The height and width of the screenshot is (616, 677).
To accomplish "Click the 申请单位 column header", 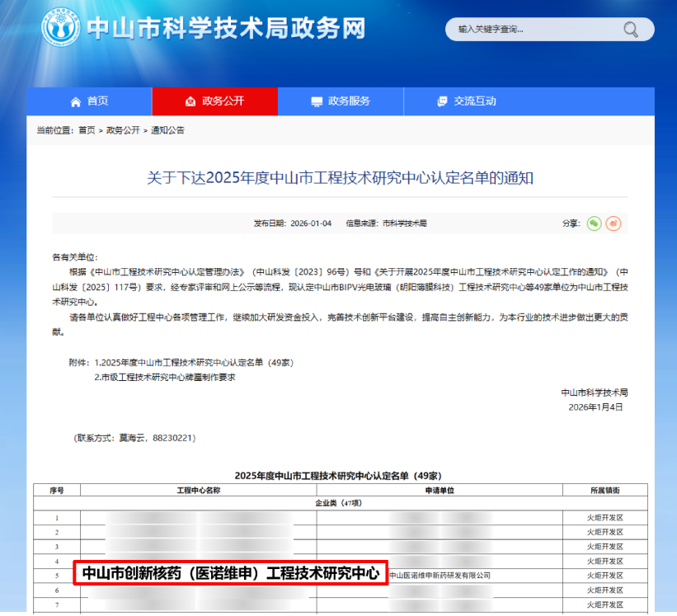I will (440, 491).
